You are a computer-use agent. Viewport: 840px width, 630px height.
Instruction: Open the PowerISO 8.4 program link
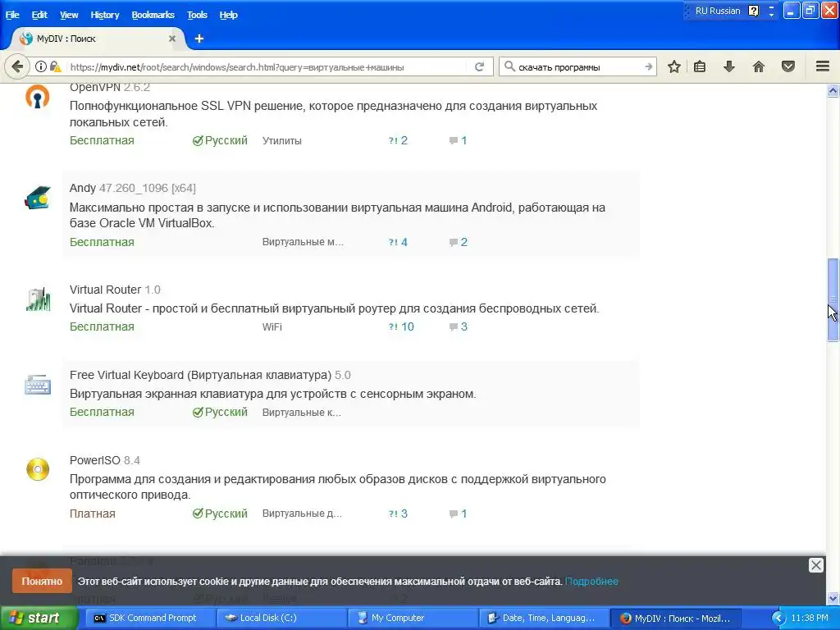point(104,460)
